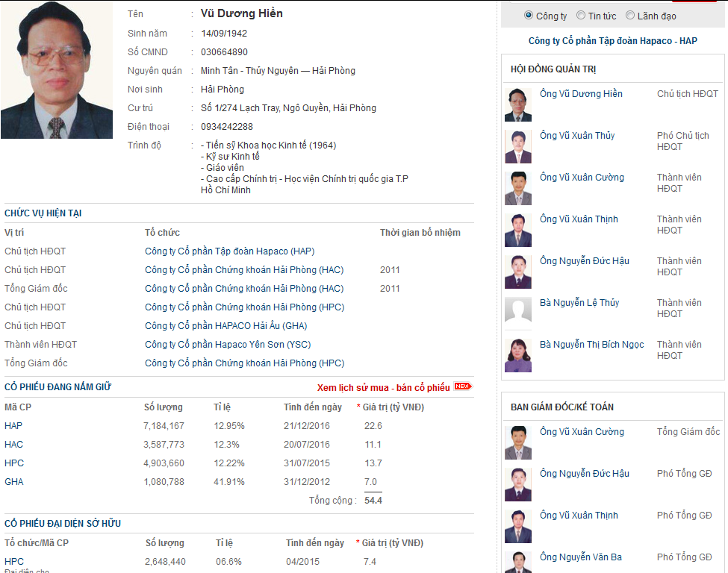Click Tổng Giám đốc Vũ Xuân Cường photo
Image resolution: width=728 pixels, height=573 pixels.
pos(518,442)
